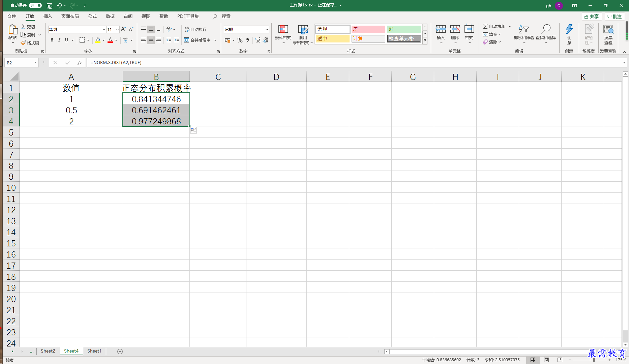The height and width of the screenshot is (364, 629).
Task: Open Format as Table menu
Action: point(303,34)
